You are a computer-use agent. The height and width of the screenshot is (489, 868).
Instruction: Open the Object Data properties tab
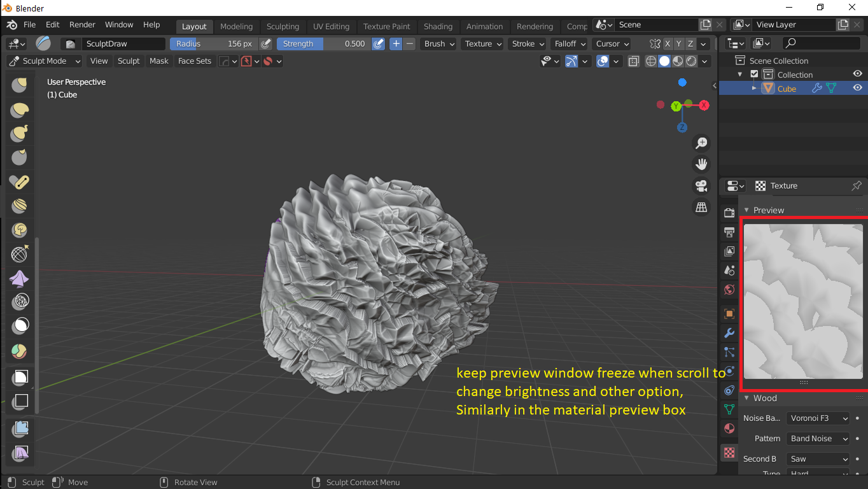[x=729, y=409]
